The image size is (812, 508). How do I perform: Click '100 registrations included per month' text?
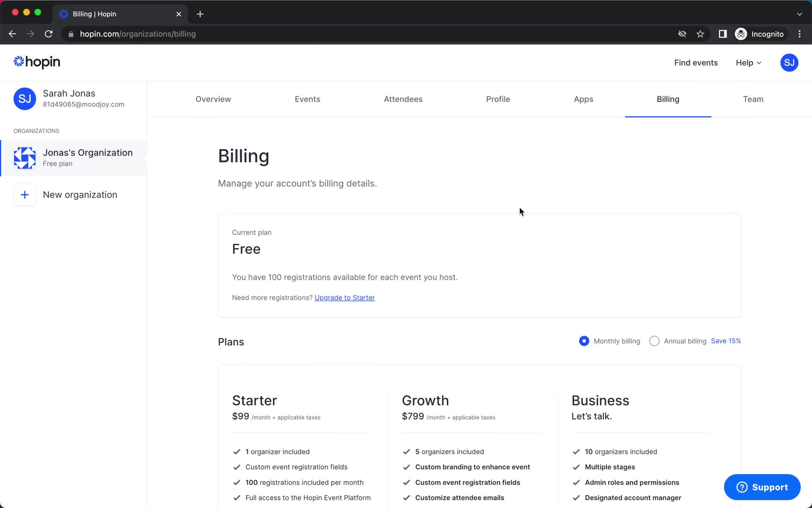pos(304,483)
